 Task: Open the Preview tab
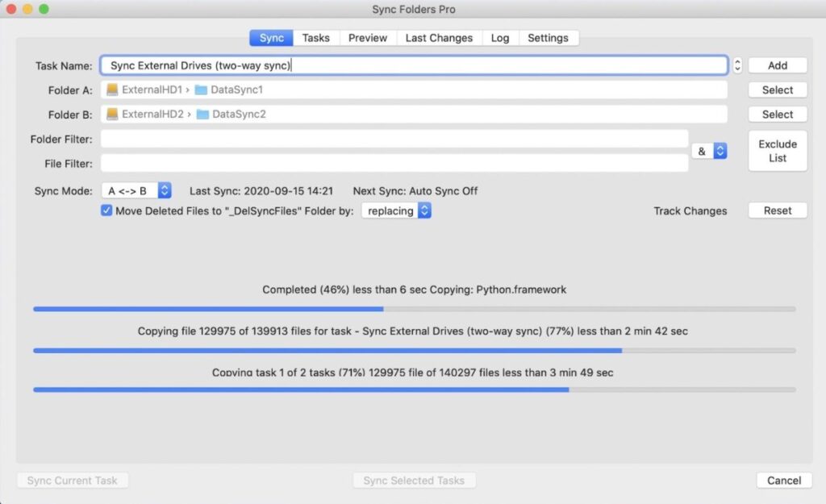coord(368,38)
